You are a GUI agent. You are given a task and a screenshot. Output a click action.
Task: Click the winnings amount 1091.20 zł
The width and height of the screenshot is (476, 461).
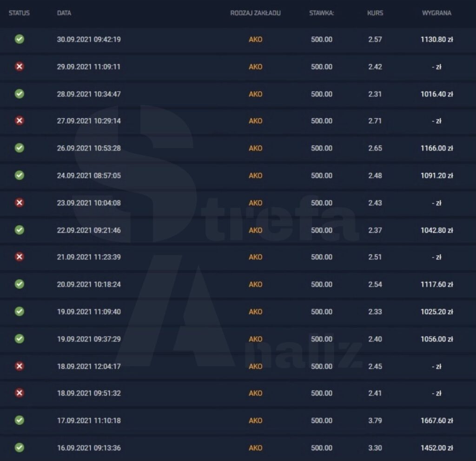click(437, 176)
